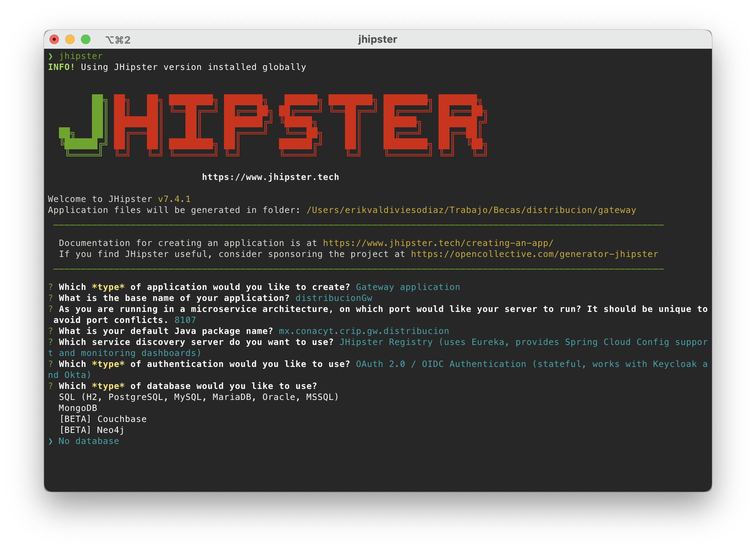
Task: Click the 'Welcome to JHipster' text
Action: [100, 199]
